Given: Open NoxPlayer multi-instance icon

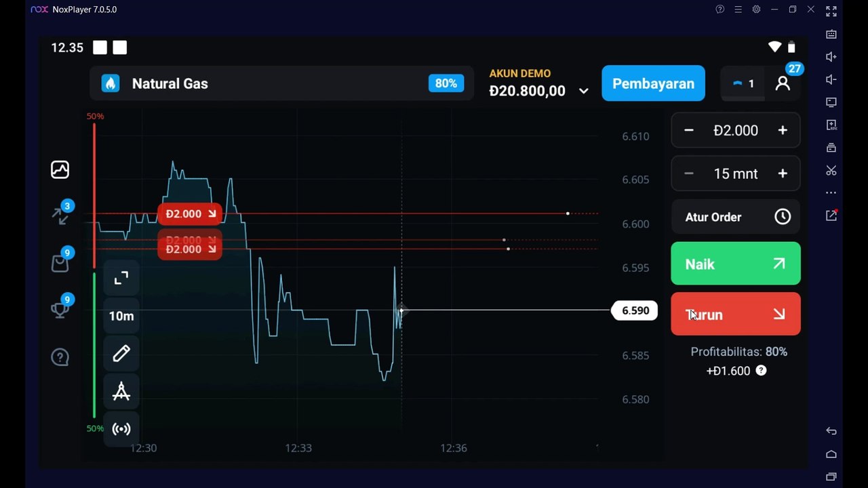Looking at the screenshot, I should point(831,148).
